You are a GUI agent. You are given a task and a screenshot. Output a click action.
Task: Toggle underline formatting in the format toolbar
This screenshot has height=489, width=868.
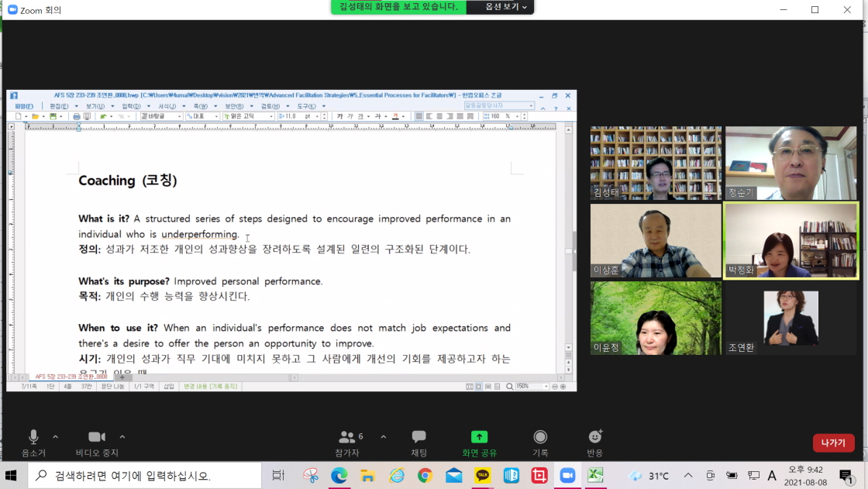(360, 117)
